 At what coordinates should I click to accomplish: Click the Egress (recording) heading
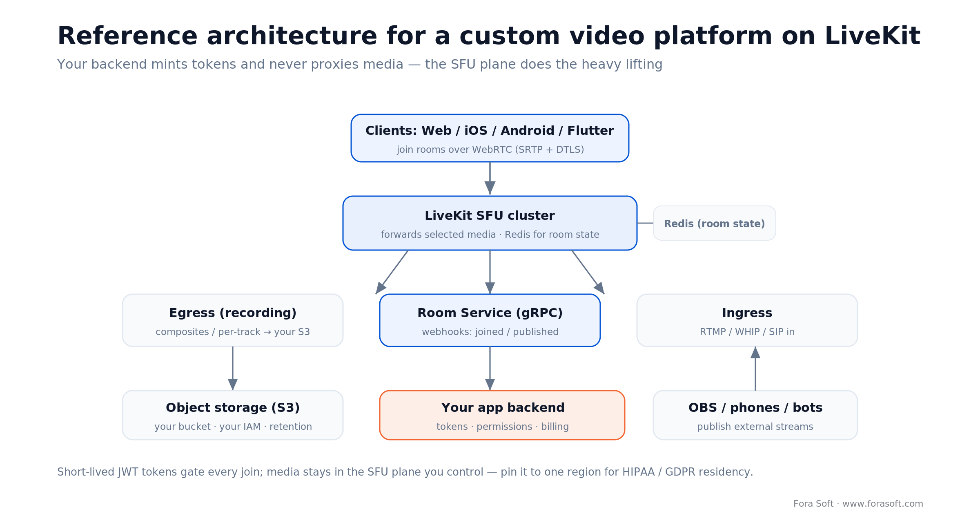tap(233, 313)
